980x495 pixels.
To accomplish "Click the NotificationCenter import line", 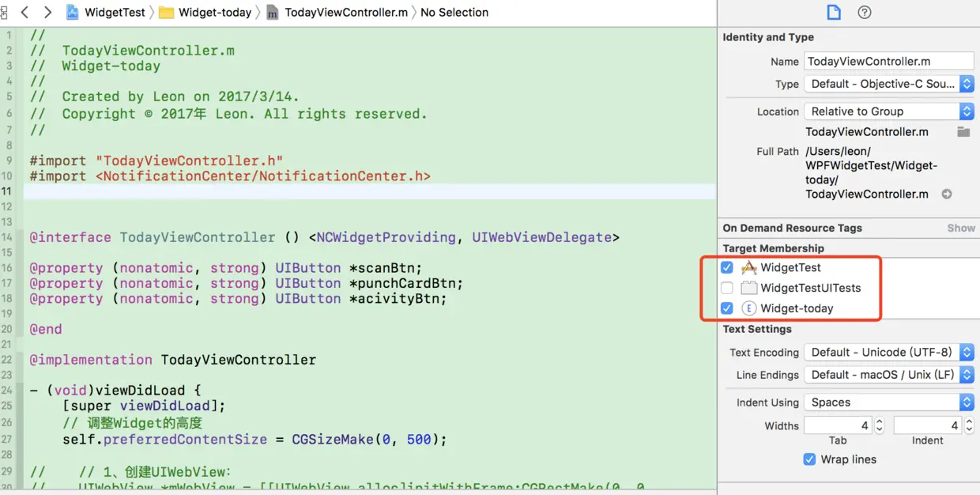I will point(230,176).
